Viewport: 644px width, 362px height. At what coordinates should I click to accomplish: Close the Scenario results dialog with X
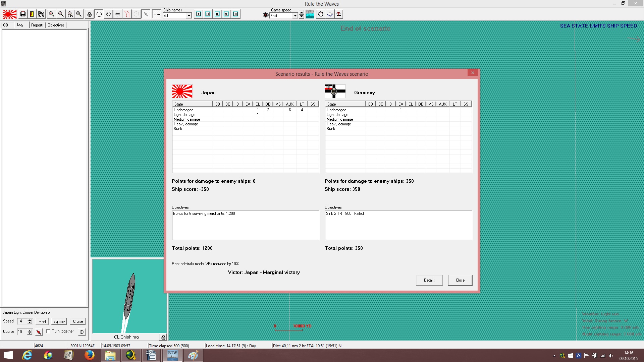(473, 73)
